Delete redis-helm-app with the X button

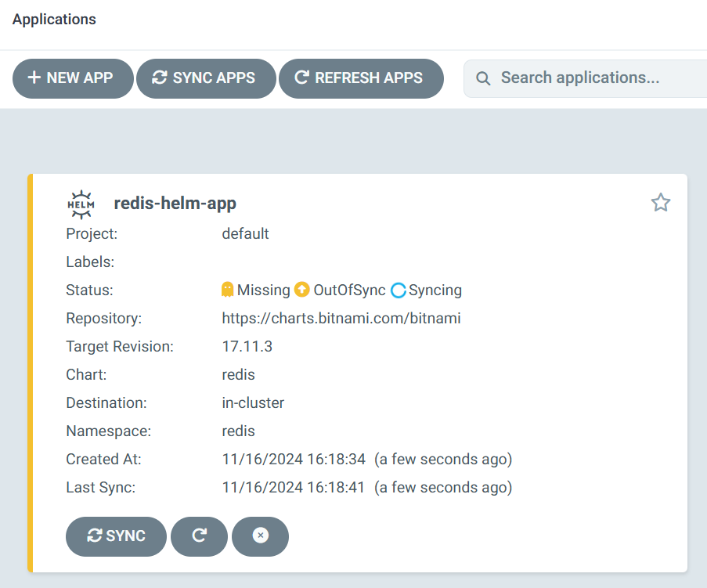pyautogui.click(x=260, y=536)
